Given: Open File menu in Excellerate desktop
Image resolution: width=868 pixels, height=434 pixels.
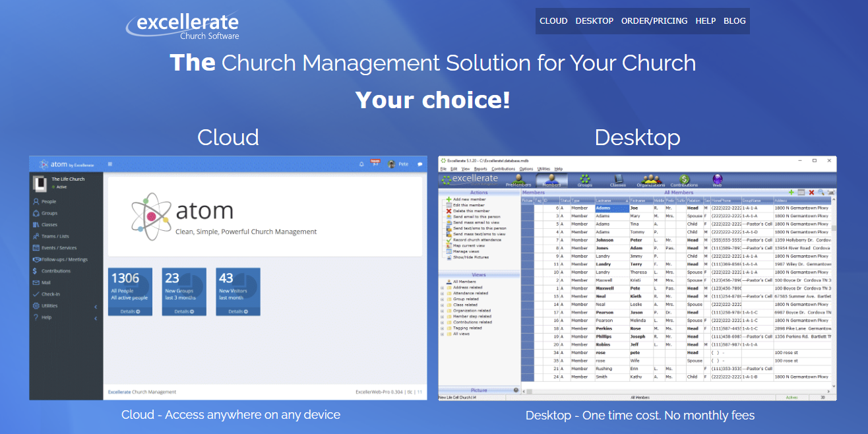Looking at the screenshot, I should point(443,169).
